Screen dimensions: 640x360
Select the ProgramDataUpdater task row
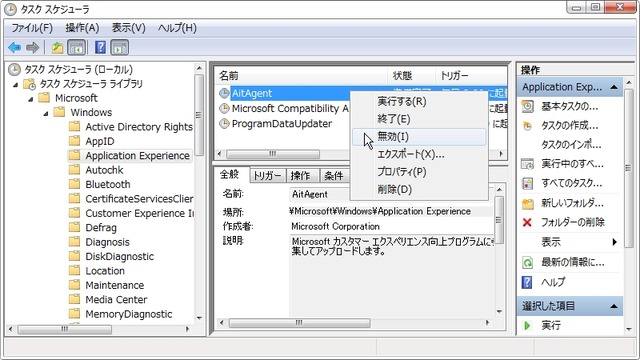pos(282,123)
